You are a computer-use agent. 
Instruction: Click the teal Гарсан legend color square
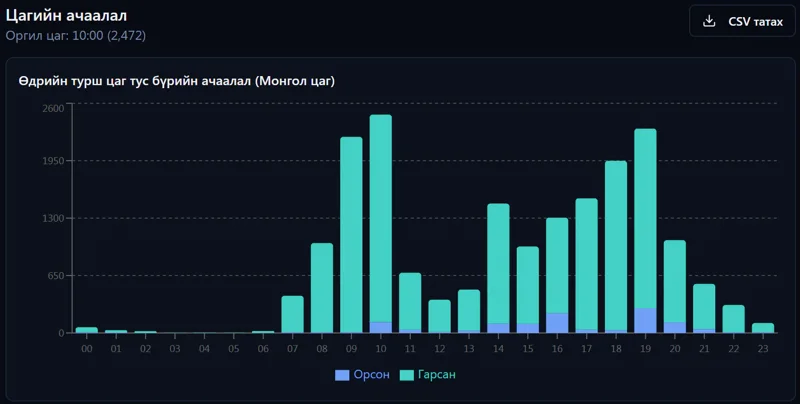point(407,375)
